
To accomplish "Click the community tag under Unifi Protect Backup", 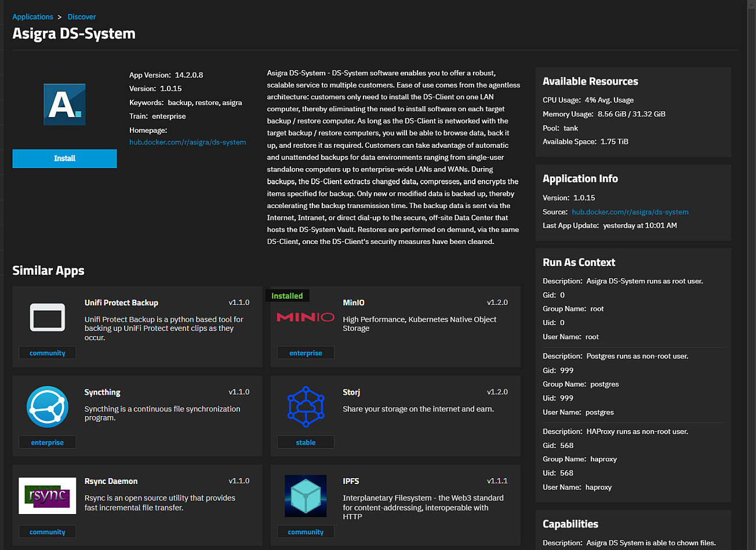I will pos(48,353).
